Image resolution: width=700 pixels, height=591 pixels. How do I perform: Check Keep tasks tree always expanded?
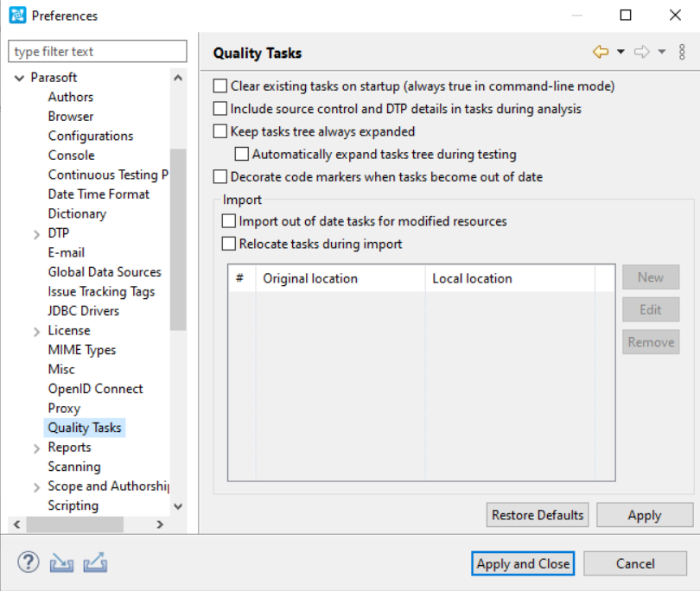[220, 131]
